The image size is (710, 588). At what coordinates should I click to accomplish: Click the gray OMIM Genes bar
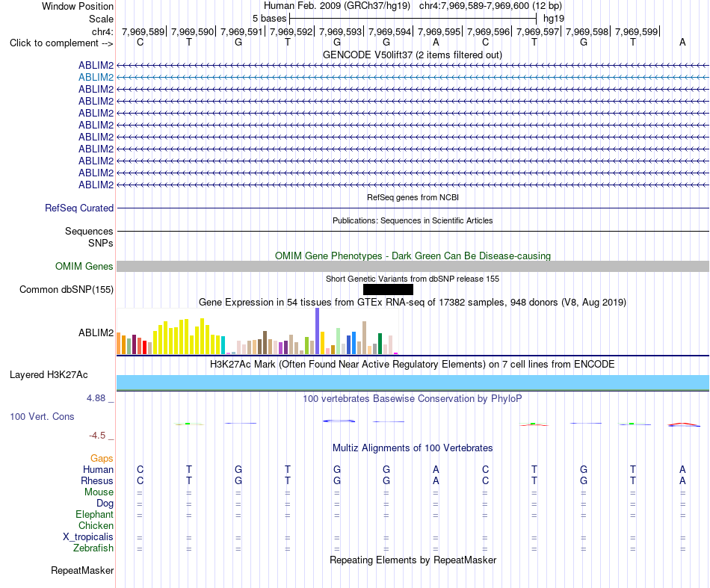(x=413, y=266)
